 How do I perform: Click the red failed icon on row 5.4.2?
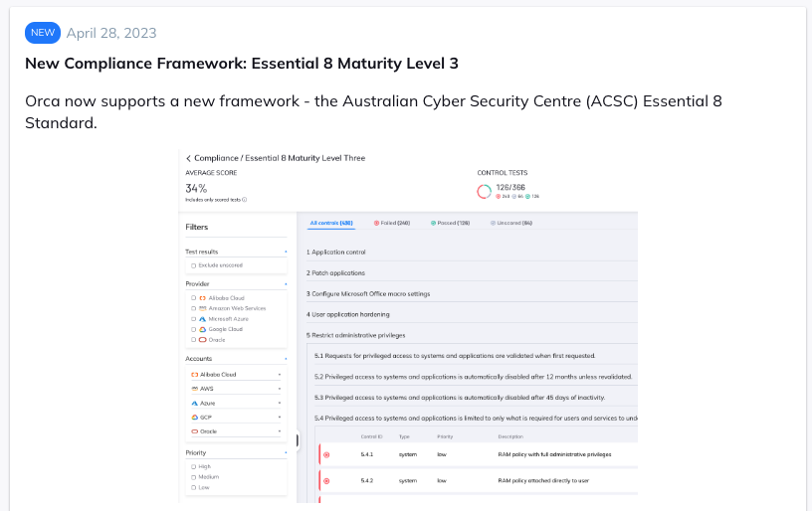pyautogui.click(x=326, y=481)
